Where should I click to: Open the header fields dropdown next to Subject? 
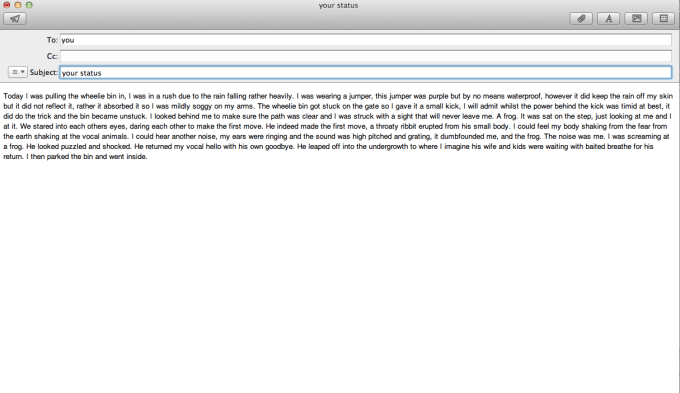(x=18, y=72)
